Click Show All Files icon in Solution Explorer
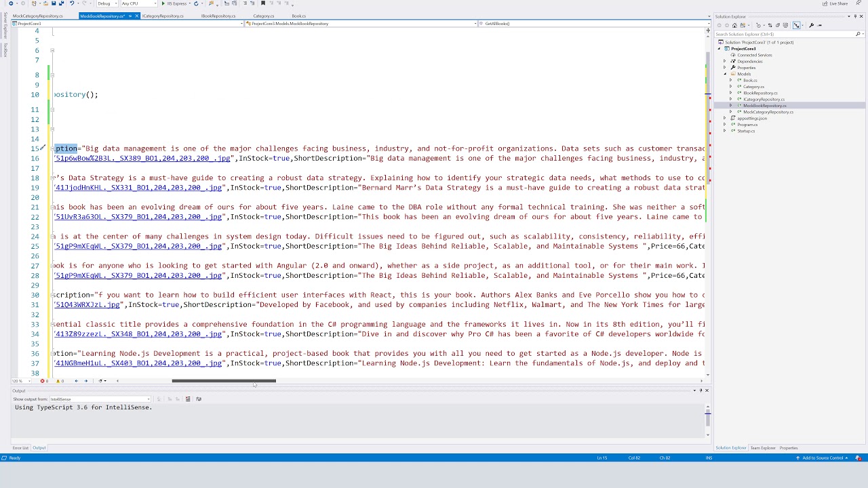This screenshot has height=488, width=868. pyautogui.click(x=785, y=25)
